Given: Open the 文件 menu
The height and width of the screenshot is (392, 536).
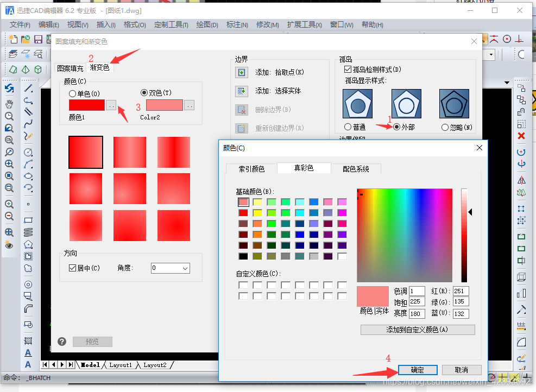Looking at the screenshot, I should pyautogui.click(x=20, y=24).
